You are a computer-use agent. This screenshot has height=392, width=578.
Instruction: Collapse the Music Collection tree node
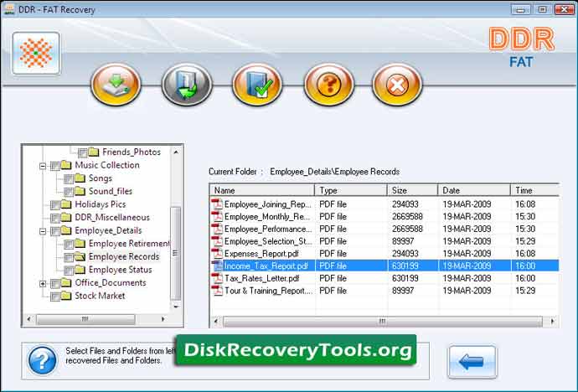point(43,166)
